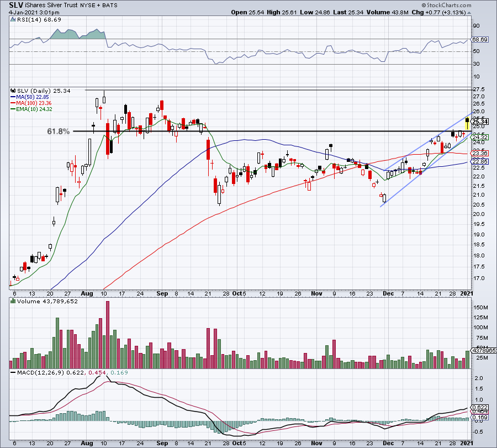Open the StockCharts.com copyright link

446,5
